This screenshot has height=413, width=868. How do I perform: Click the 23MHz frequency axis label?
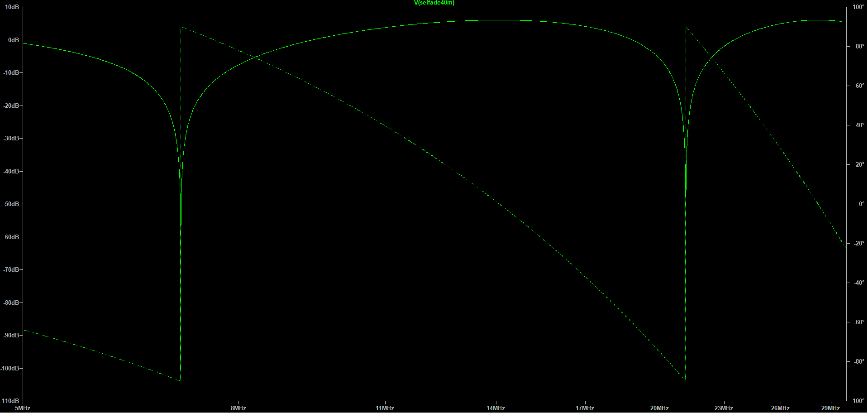pos(724,408)
